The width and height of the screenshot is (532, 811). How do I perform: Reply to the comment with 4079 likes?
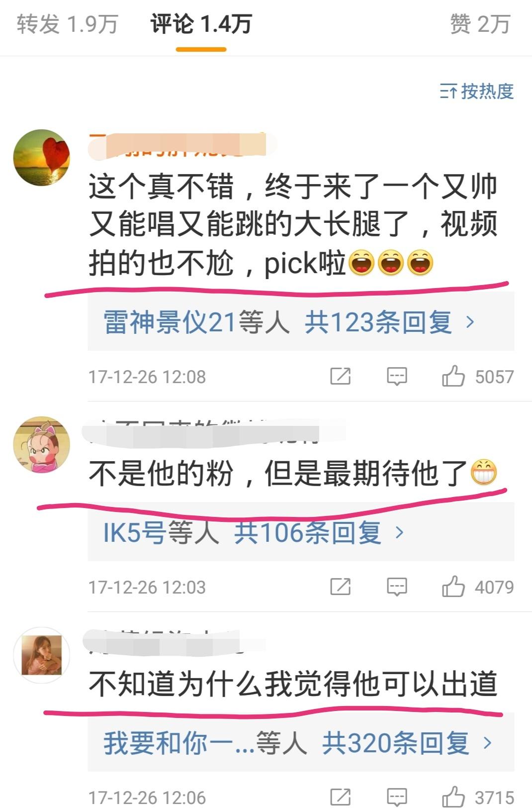coord(397,587)
